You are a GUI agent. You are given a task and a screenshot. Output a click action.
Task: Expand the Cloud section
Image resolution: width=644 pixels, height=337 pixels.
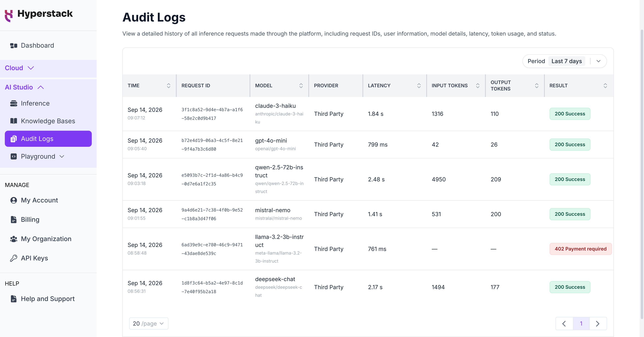coord(48,68)
